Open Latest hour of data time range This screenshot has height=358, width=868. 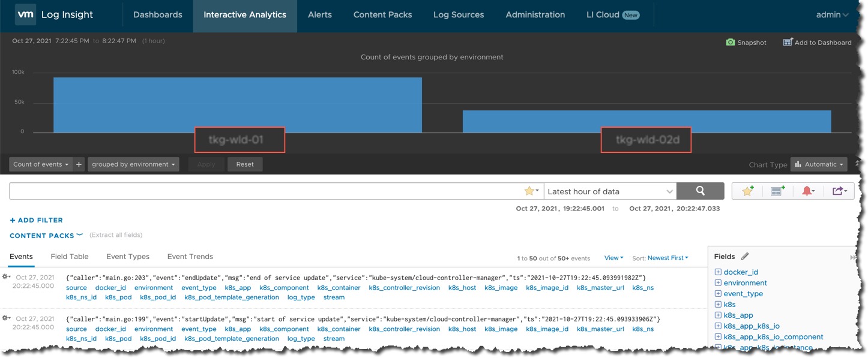[x=610, y=191]
